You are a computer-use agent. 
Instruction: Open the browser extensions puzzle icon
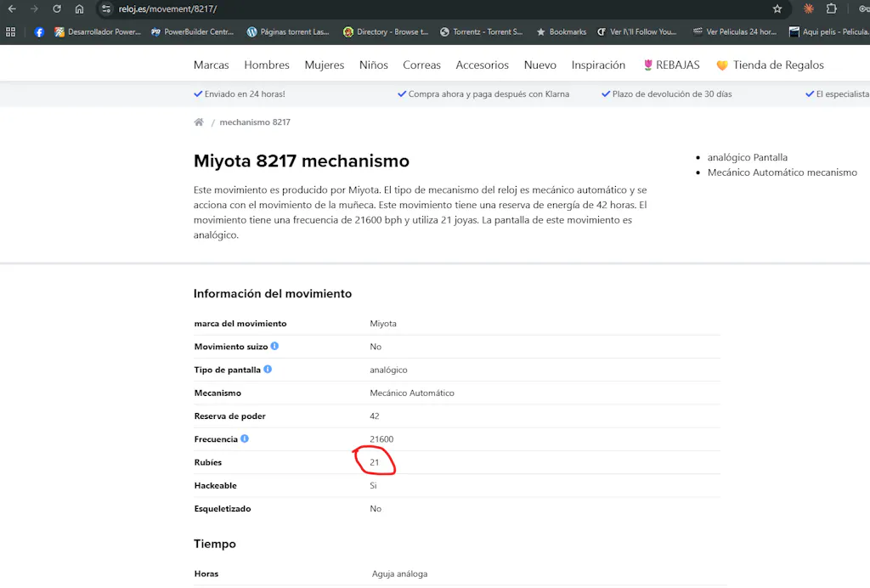[832, 9]
